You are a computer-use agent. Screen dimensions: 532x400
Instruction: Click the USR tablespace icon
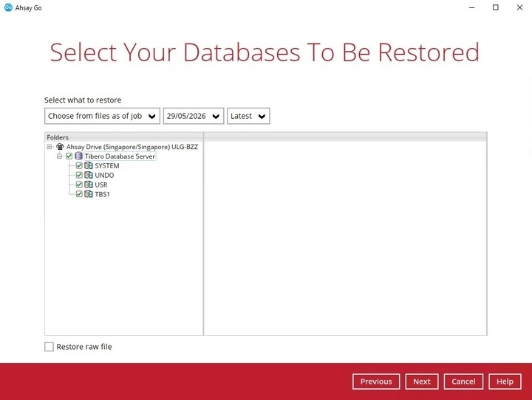89,185
